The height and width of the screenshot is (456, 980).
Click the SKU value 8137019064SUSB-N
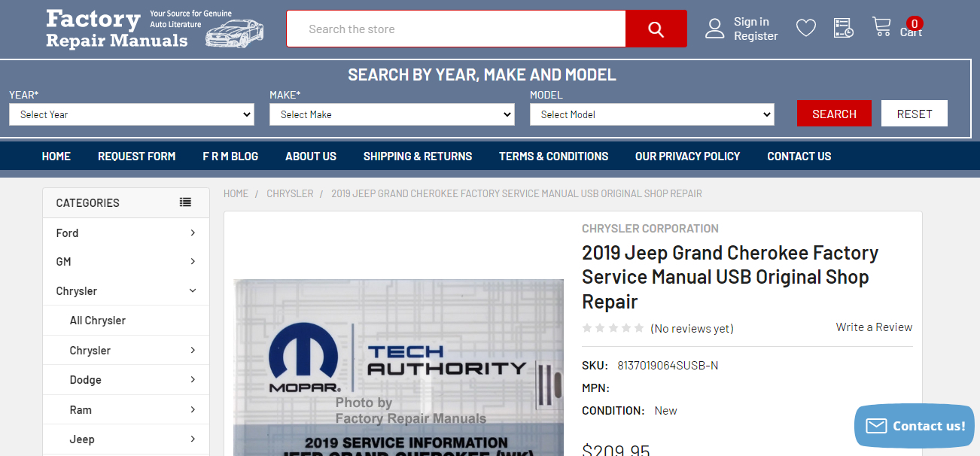point(668,366)
